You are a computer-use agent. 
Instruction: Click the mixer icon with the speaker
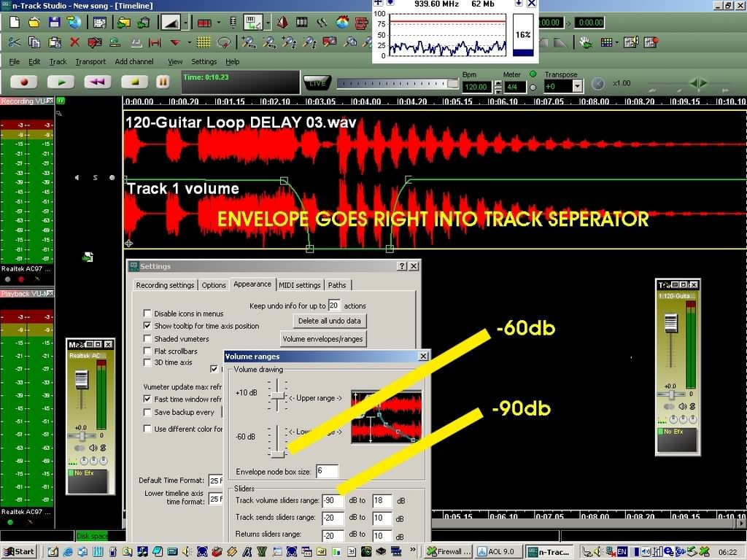coord(631,42)
